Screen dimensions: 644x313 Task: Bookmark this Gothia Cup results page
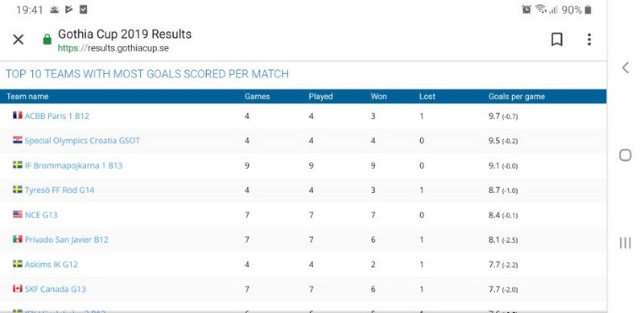557,40
